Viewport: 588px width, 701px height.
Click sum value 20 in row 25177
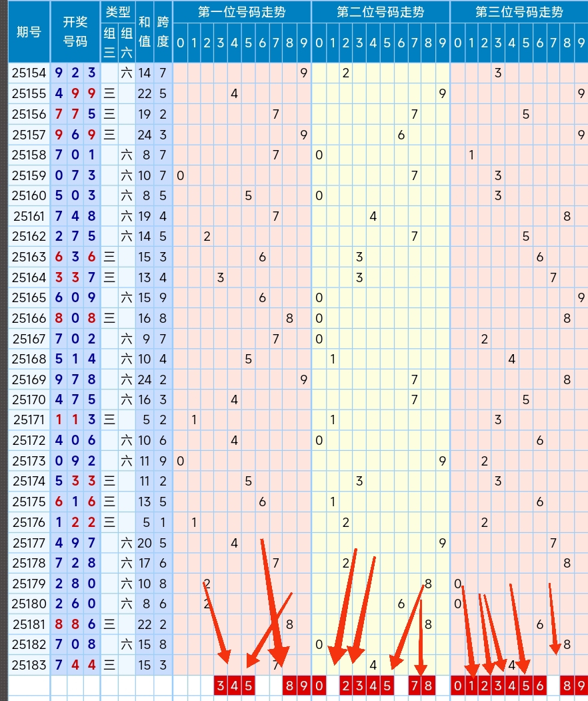(144, 543)
